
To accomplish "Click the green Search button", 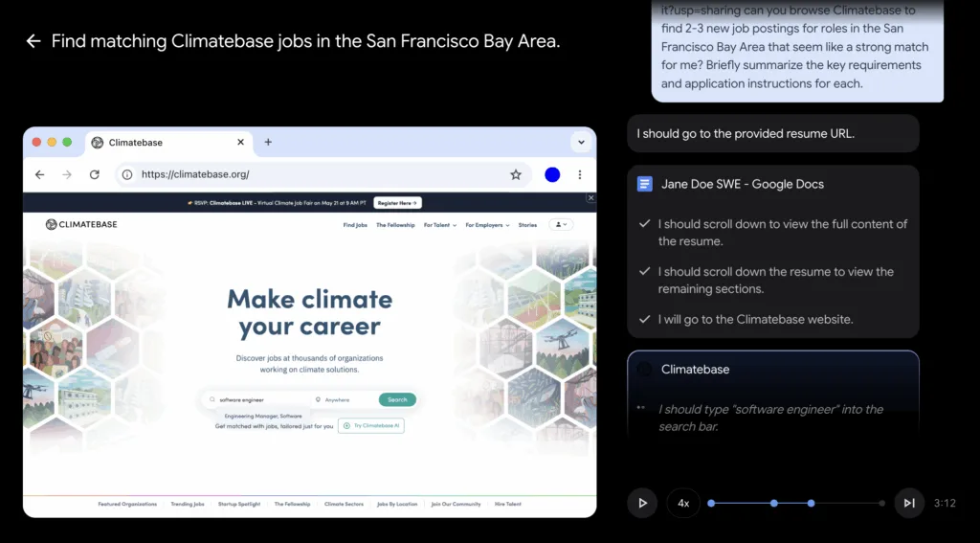I will [397, 399].
